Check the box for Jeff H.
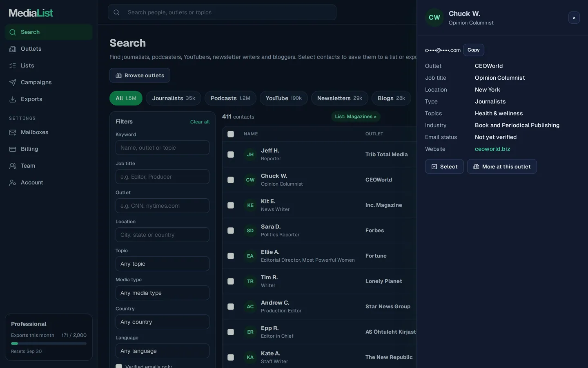 pyautogui.click(x=231, y=155)
